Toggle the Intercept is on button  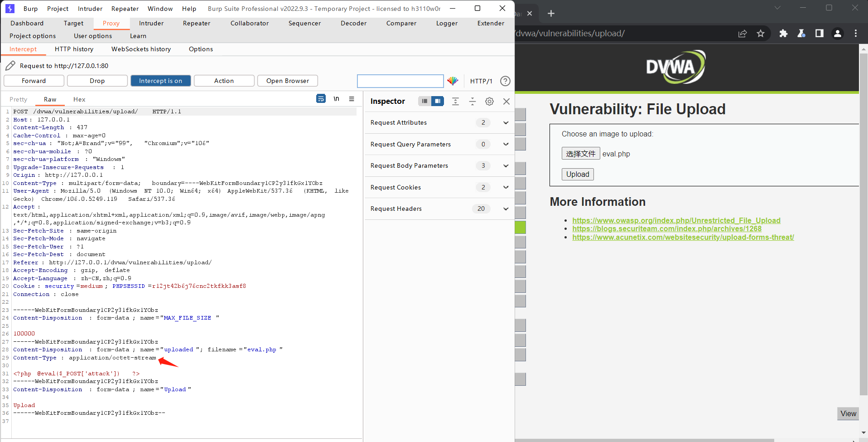pyautogui.click(x=161, y=81)
